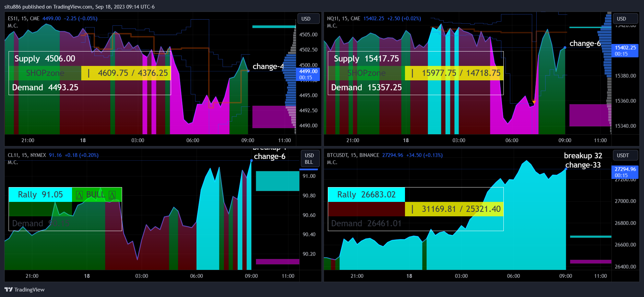Viewport: 644px width, 297px height.
Task: Click the green BULL label on CL1! chart
Action: 97,195
